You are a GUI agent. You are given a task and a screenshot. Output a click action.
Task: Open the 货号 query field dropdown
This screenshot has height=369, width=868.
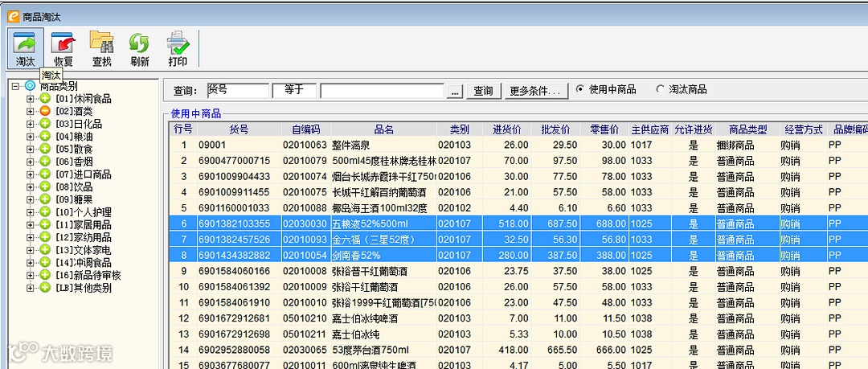(237, 90)
